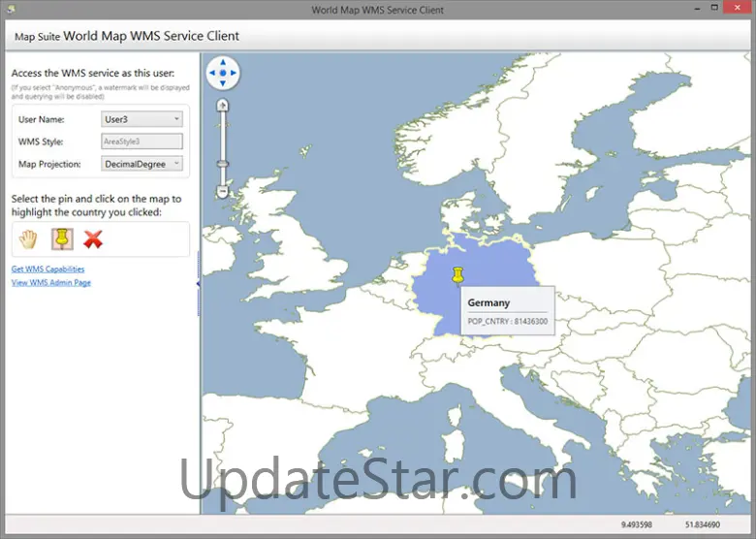Open the Get WMS Capabilities link
756x539 pixels.
click(x=47, y=269)
